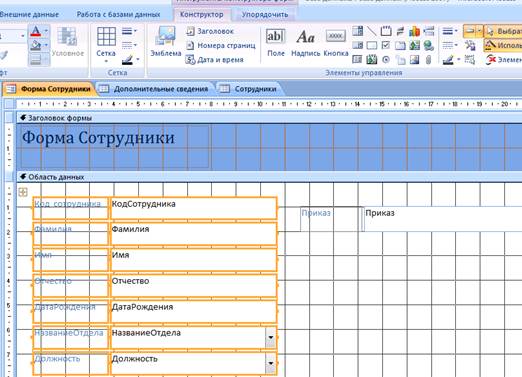Select the Text Box (Поле) control tool
522x377 pixels.
tap(275, 43)
